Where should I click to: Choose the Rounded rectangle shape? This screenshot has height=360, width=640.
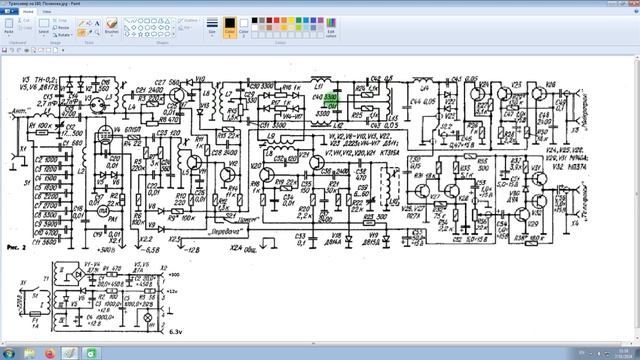(x=154, y=21)
